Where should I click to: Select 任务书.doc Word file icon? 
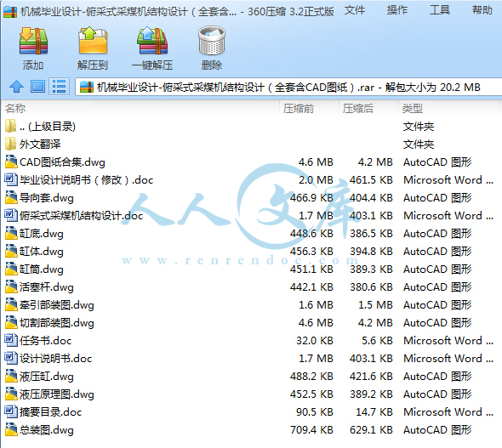(x=11, y=340)
